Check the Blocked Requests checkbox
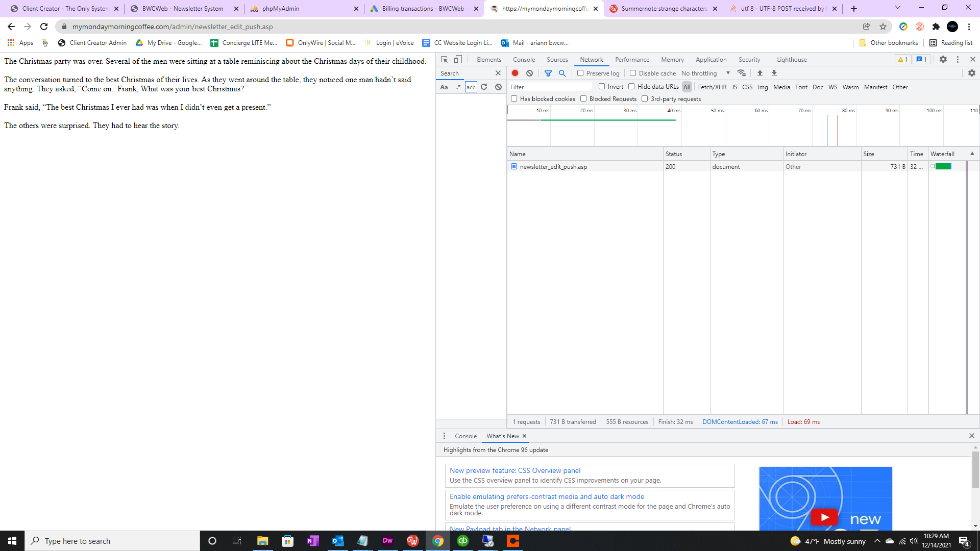Screen dimensions: 980x551 coord(583,99)
